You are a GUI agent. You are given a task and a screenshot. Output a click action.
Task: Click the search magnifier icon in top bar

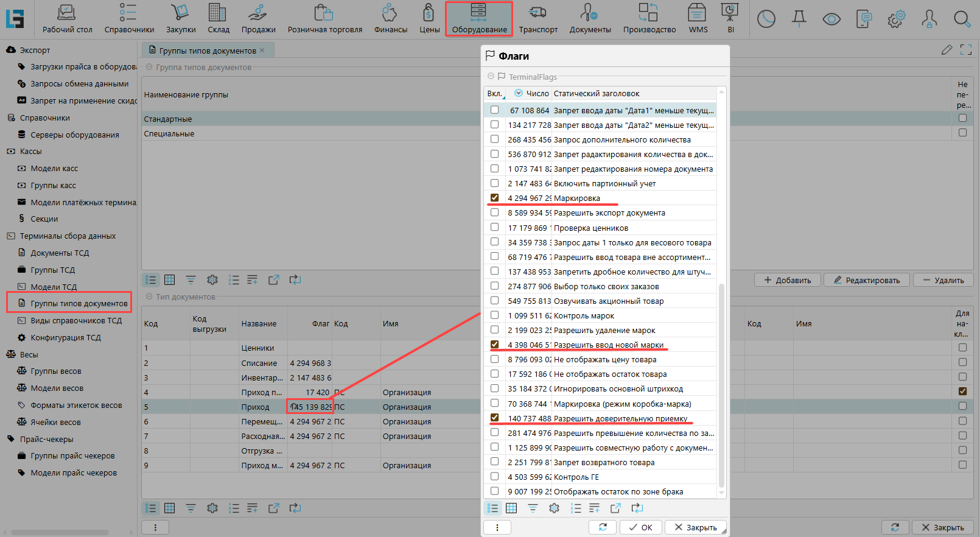[962, 19]
